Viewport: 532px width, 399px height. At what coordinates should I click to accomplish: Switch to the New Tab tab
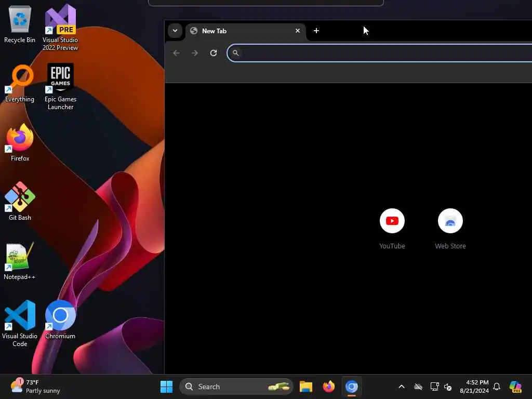tap(246, 31)
